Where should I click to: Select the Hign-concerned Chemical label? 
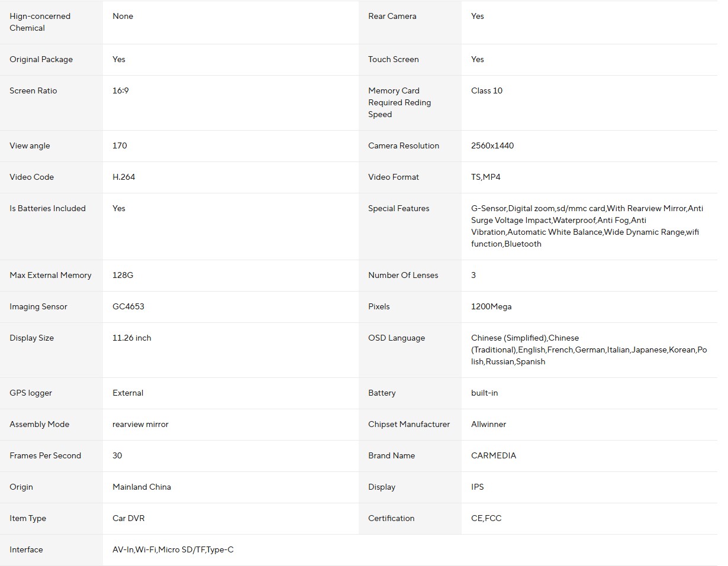tap(40, 22)
